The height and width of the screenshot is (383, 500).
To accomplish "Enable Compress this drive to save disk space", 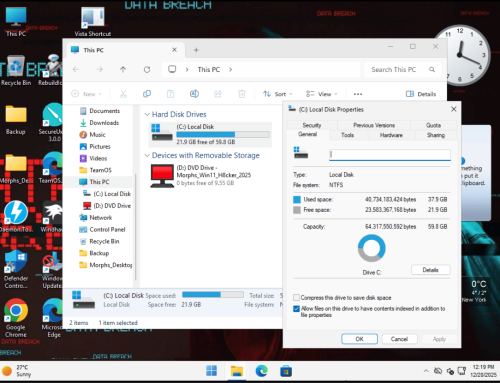I will (x=296, y=297).
